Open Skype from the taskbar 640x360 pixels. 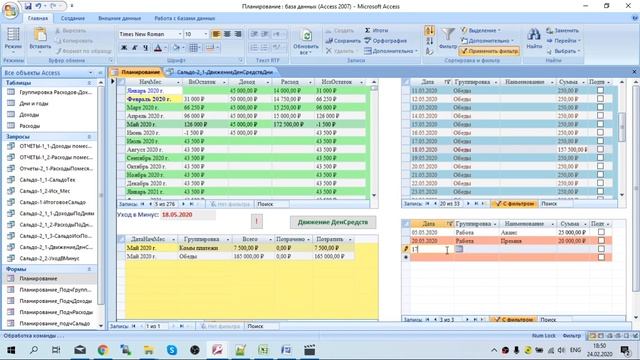click(x=172, y=350)
